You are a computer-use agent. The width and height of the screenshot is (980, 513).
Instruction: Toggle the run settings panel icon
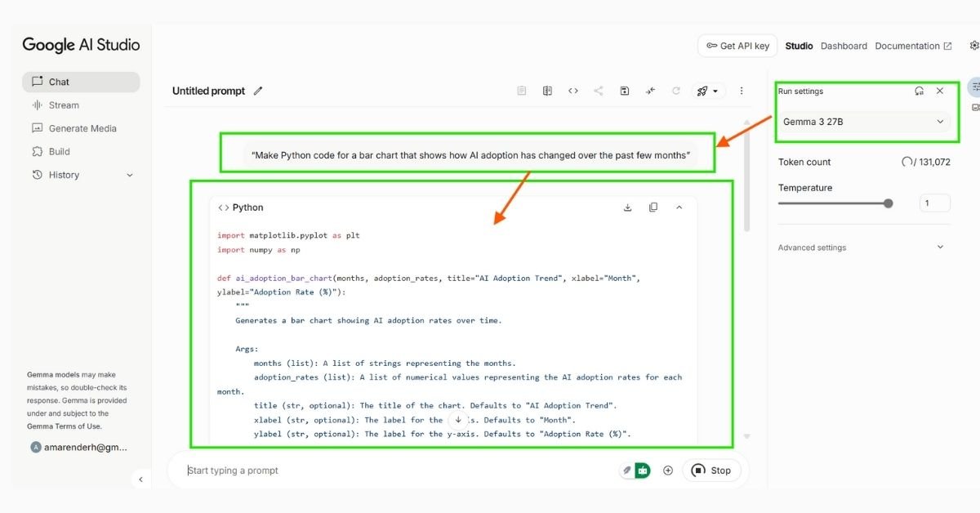pyautogui.click(x=975, y=87)
